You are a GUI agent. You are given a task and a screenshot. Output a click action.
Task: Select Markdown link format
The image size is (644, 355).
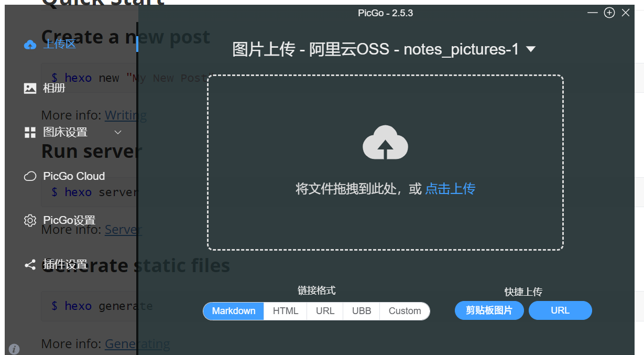coord(234,311)
